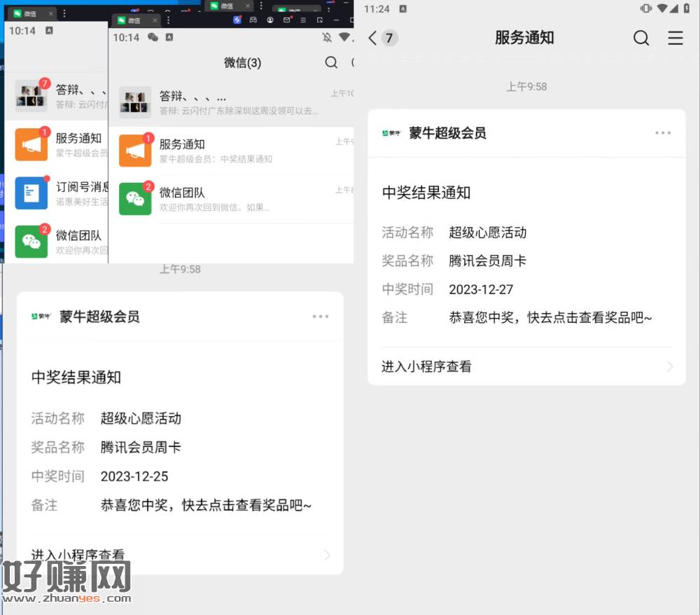
Task: Open the hamburger menu in 服务通知 header
Action: (675, 38)
